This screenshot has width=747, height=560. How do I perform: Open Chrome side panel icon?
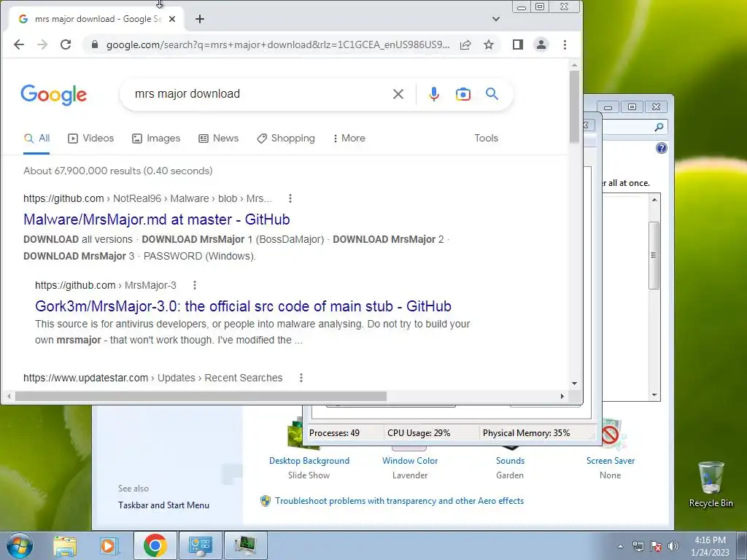click(x=518, y=44)
